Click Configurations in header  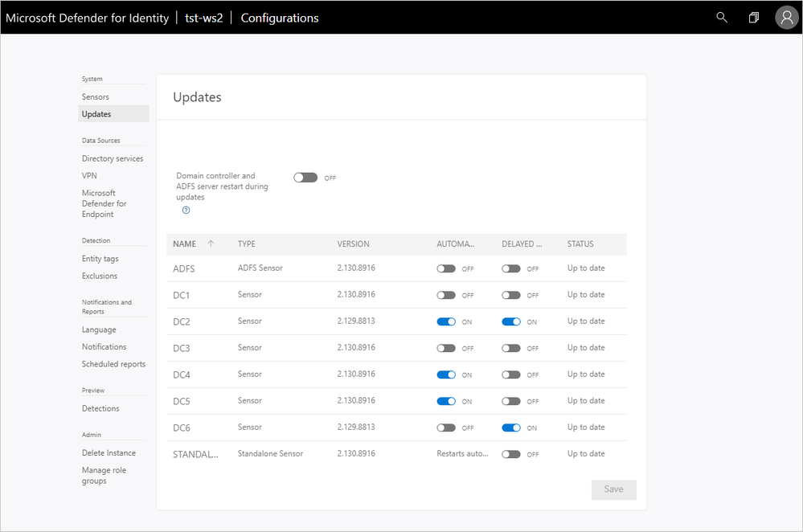[280, 18]
